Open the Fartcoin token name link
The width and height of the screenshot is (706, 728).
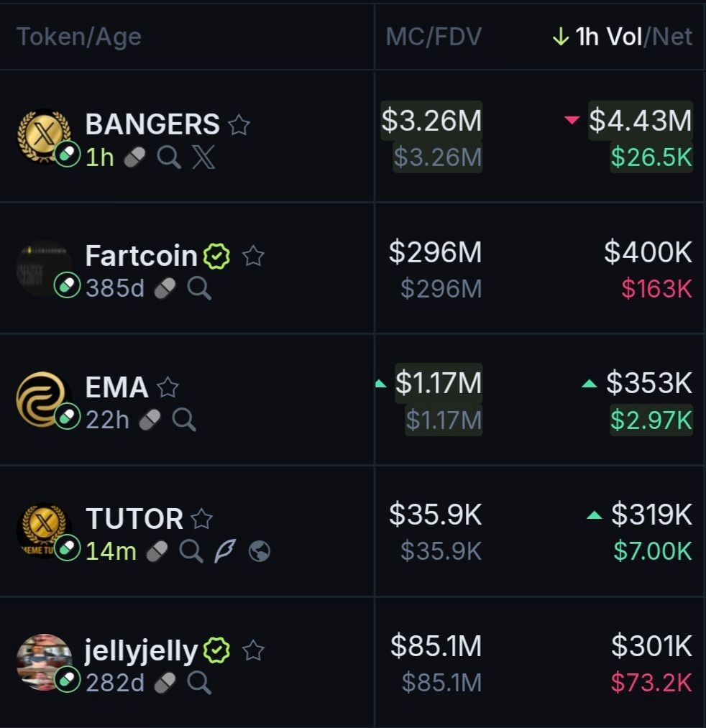click(141, 255)
